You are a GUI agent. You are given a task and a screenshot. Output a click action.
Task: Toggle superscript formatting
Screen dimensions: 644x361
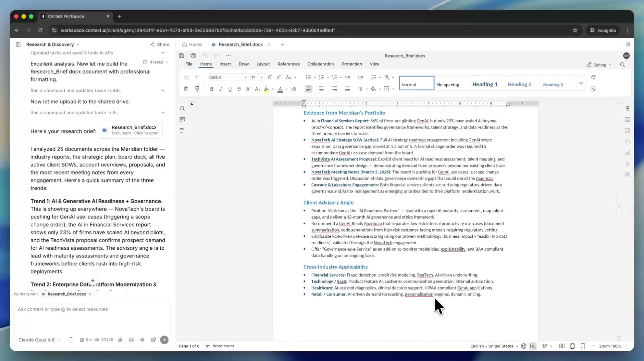click(248, 89)
